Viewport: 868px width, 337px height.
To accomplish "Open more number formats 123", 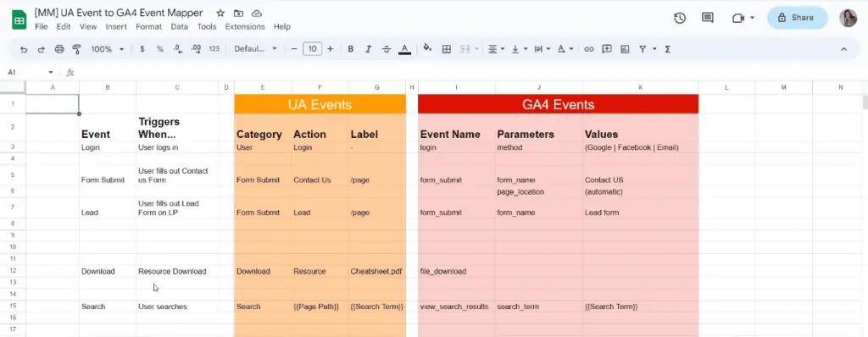I will coord(214,49).
